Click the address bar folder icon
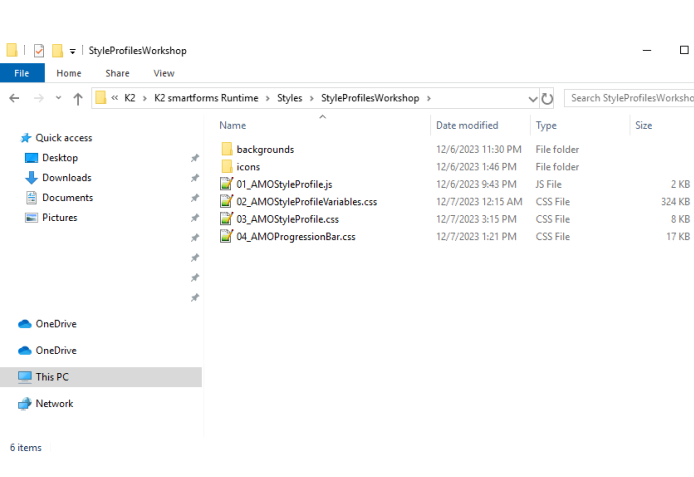694x477 pixels. pos(101,97)
